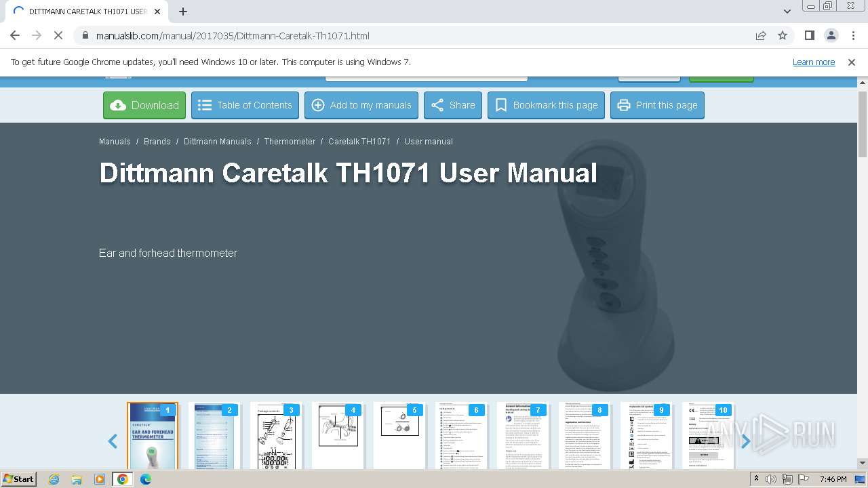Viewport: 868px width, 488px height.
Task: Open page 2 thumbnail
Action: pos(214,436)
